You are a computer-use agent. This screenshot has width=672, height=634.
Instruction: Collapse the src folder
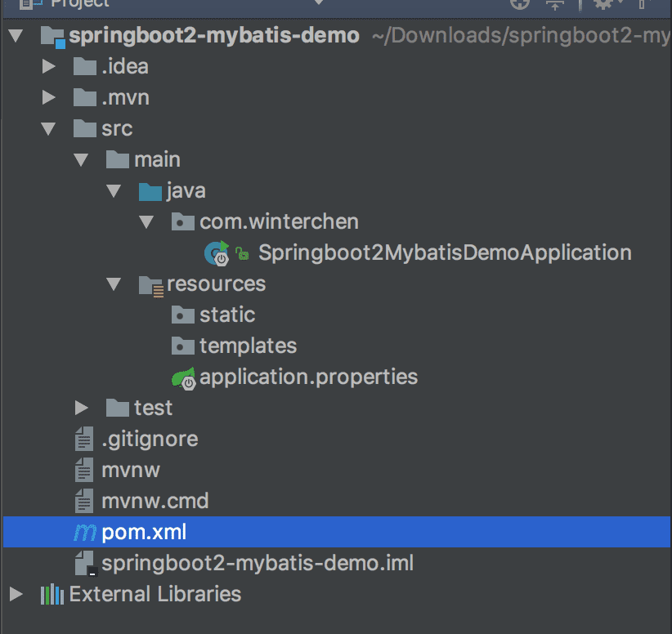click(48, 129)
